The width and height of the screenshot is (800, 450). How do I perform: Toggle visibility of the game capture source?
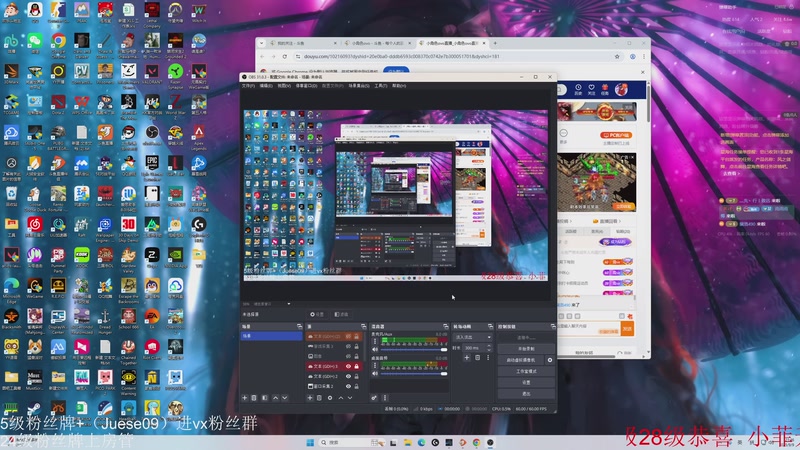click(x=348, y=346)
